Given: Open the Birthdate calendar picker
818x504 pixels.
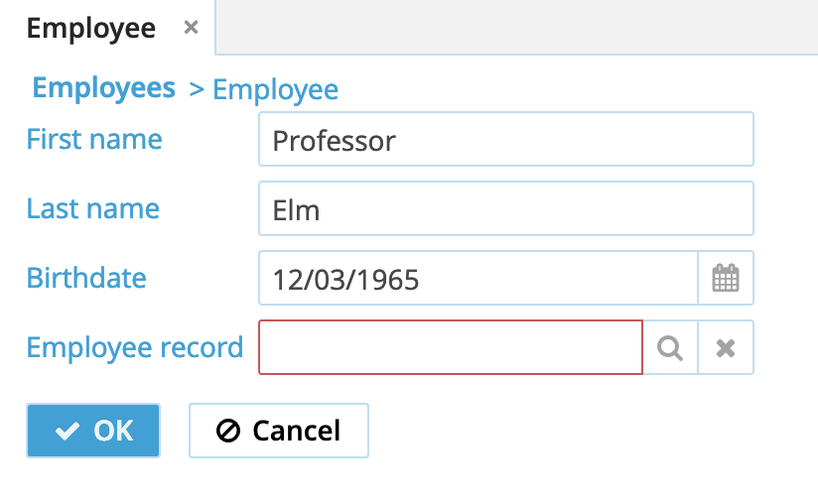Looking at the screenshot, I should (x=726, y=279).
